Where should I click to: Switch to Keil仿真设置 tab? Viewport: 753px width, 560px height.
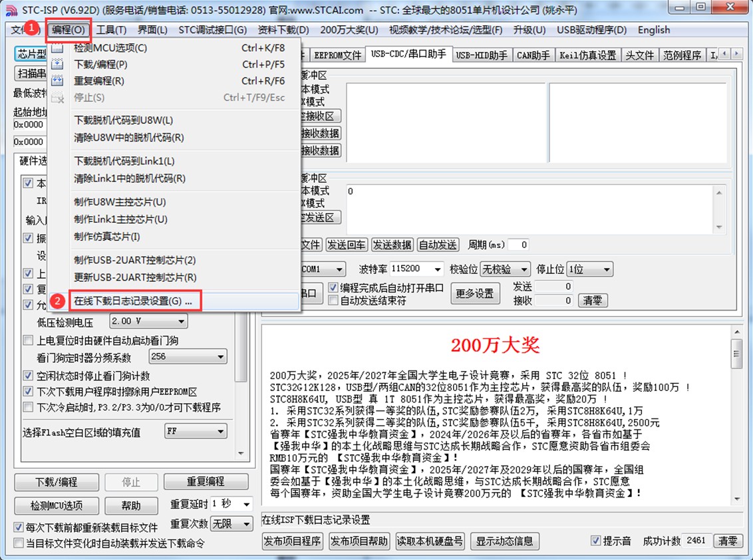(x=588, y=55)
